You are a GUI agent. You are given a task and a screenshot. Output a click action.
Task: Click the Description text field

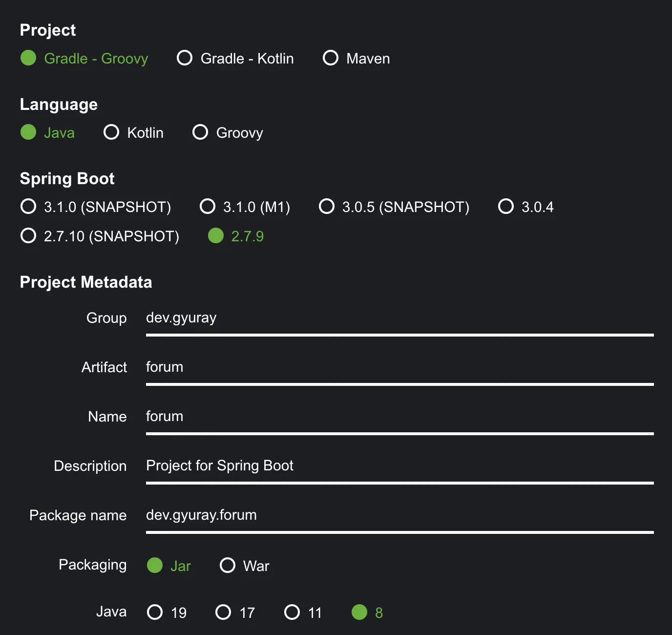(399, 466)
